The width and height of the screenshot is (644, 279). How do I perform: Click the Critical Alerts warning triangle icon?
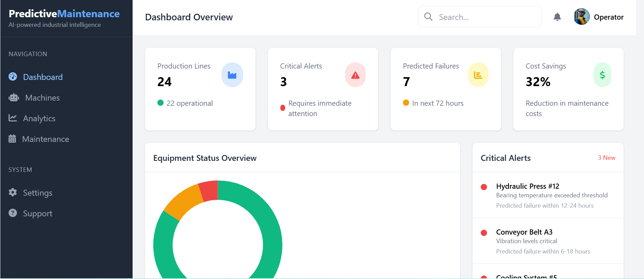[x=355, y=75]
